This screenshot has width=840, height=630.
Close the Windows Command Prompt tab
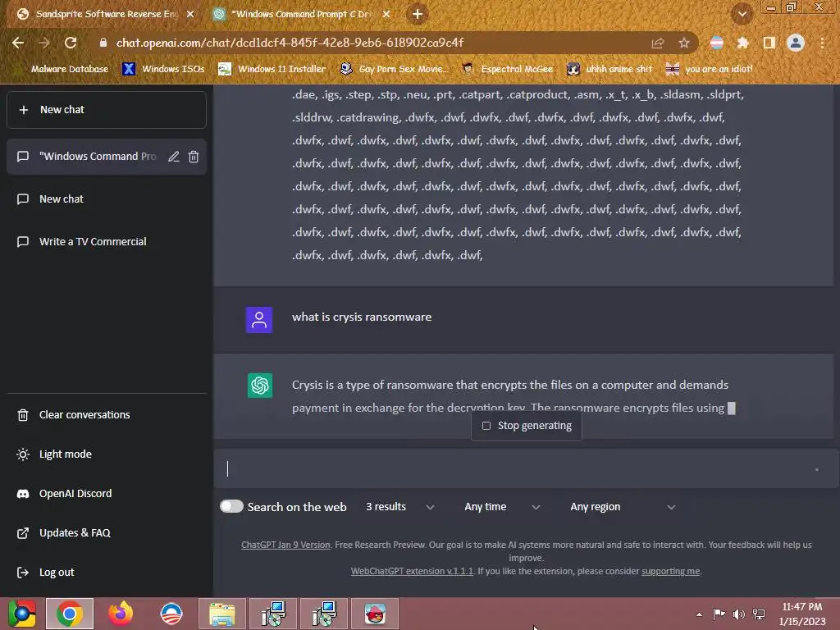click(386, 15)
